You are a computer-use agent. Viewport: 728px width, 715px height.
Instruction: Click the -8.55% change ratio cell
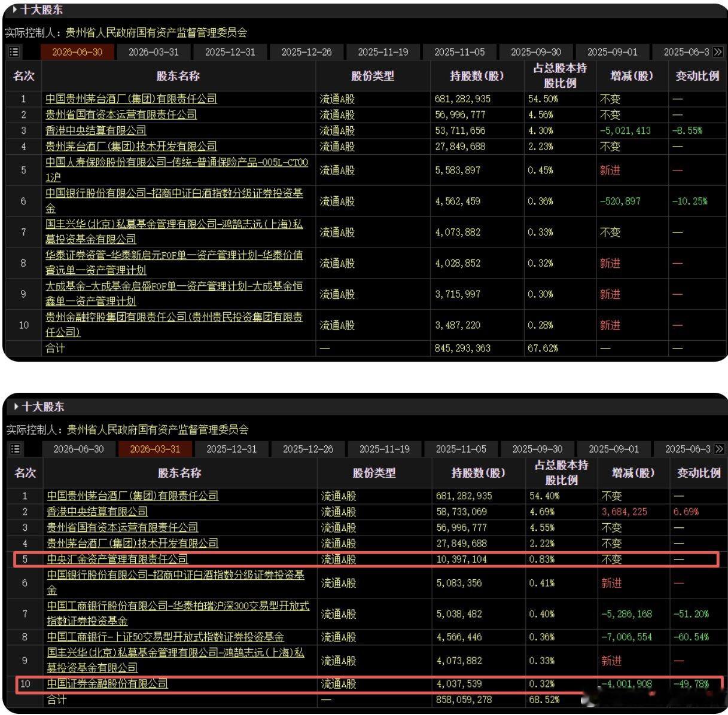point(687,130)
